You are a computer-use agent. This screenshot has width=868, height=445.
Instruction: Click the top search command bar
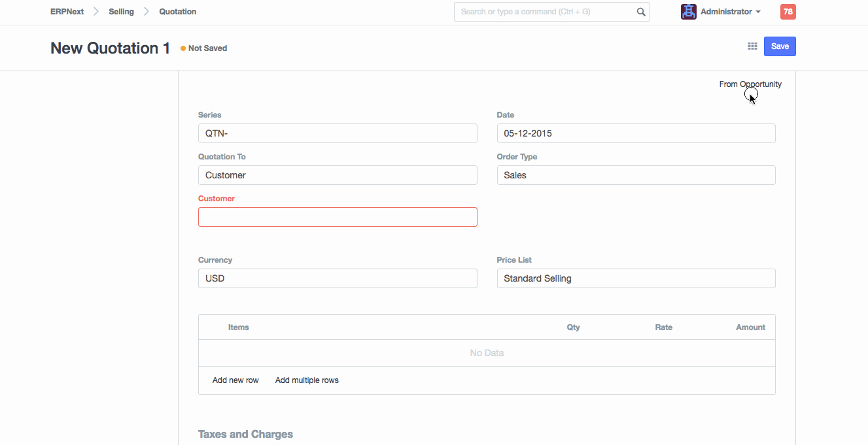click(546, 12)
